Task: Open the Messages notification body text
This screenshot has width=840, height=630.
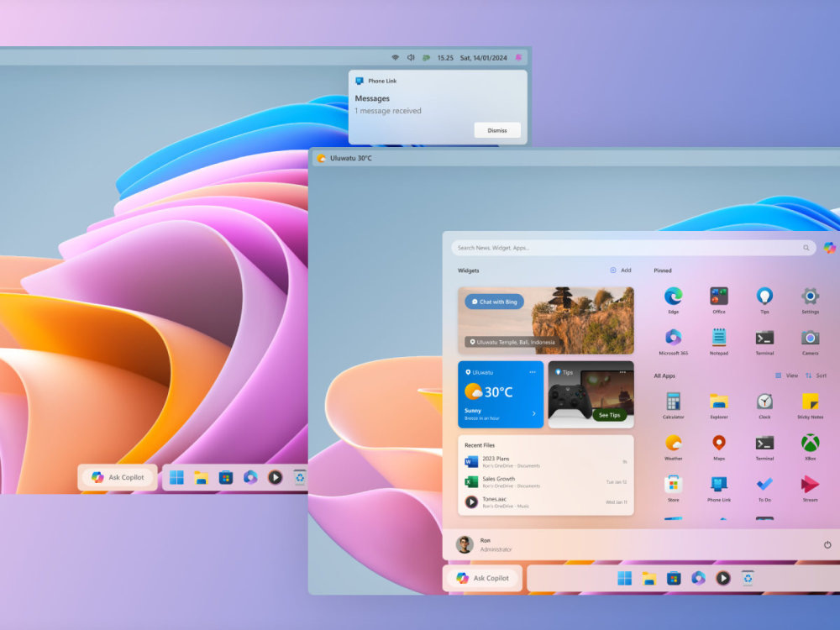Action: (x=388, y=111)
